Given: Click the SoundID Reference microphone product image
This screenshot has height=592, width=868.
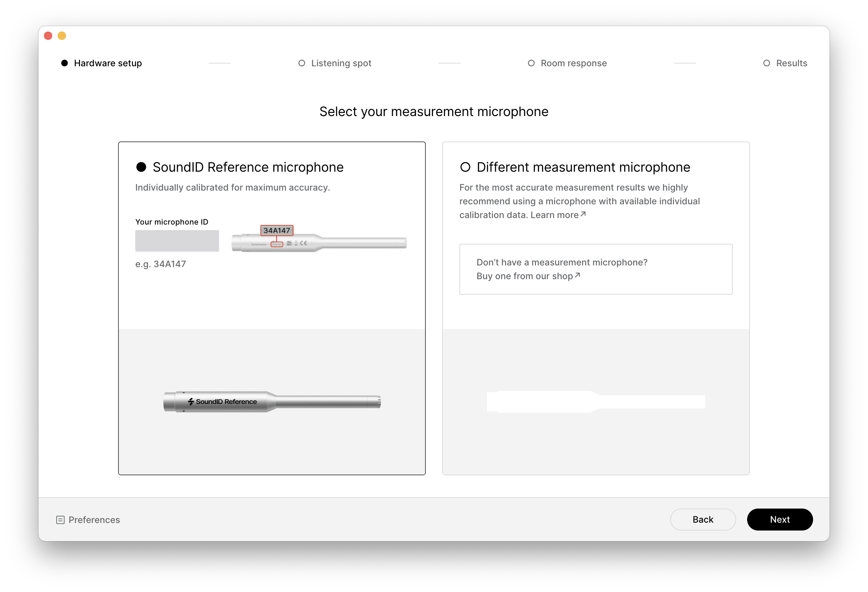Looking at the screenshot, I should [272, 401].
